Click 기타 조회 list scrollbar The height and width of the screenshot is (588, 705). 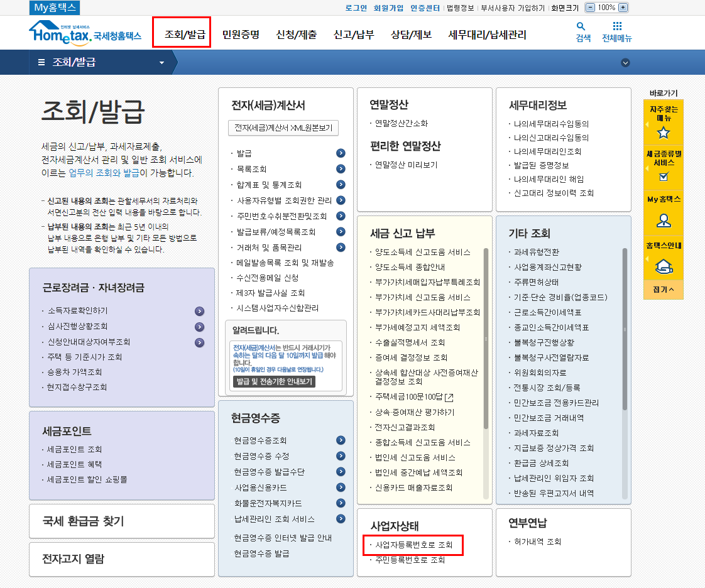coord(625,329)
